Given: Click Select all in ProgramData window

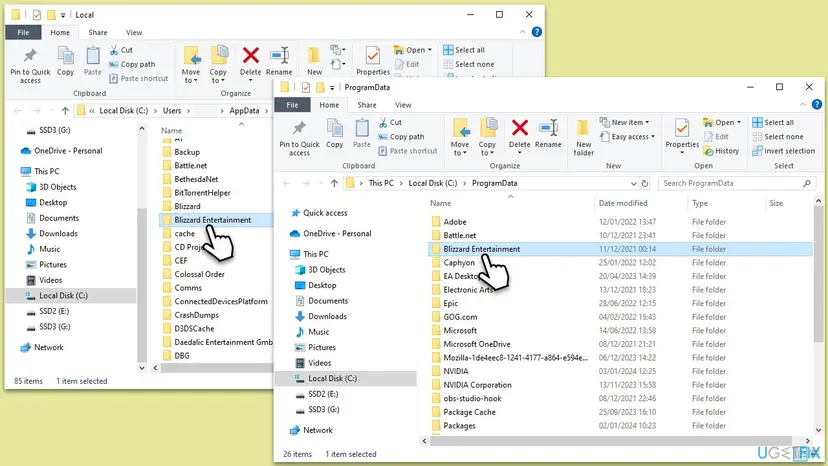Looking at the screenshot, I should coord(773,122).
